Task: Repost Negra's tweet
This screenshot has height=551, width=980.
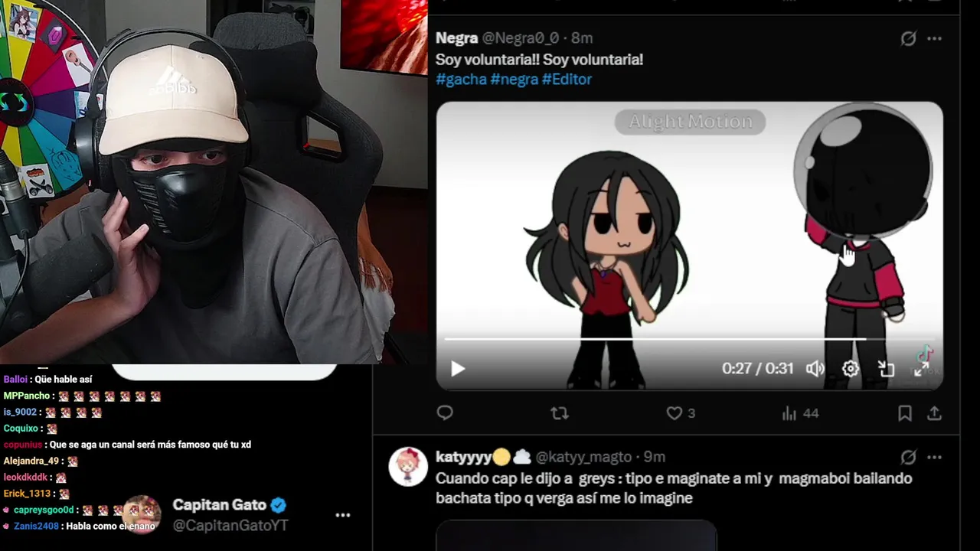Action: (560, 413)
